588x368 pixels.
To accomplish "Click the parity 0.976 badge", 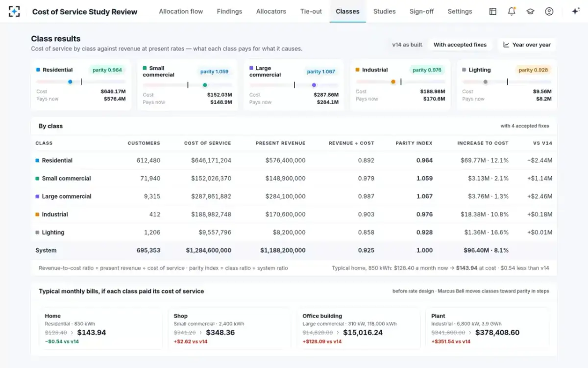I will [x=427, y=70].
